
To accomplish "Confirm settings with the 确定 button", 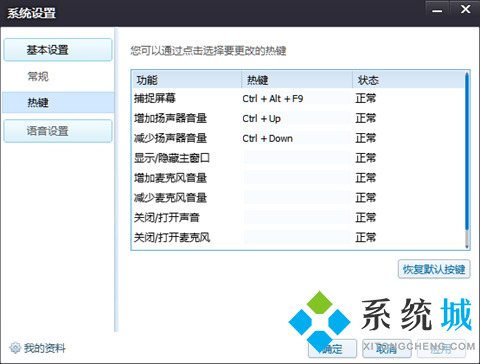I will pos(332,349).
